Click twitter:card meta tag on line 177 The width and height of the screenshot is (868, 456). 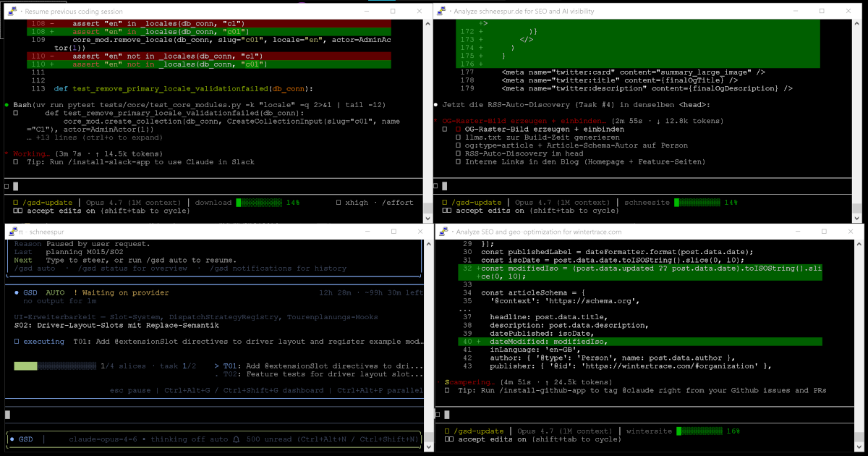click(633, 72)
